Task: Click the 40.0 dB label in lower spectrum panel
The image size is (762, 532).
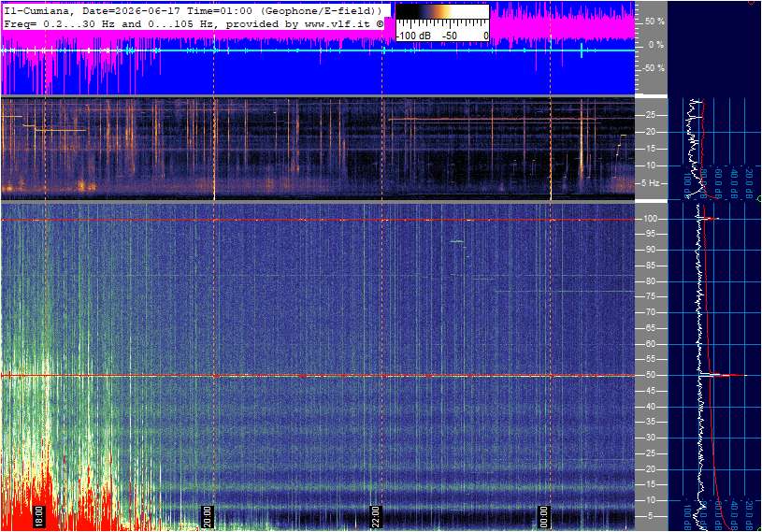Action: pyautogui.click(x=734, y=515)
